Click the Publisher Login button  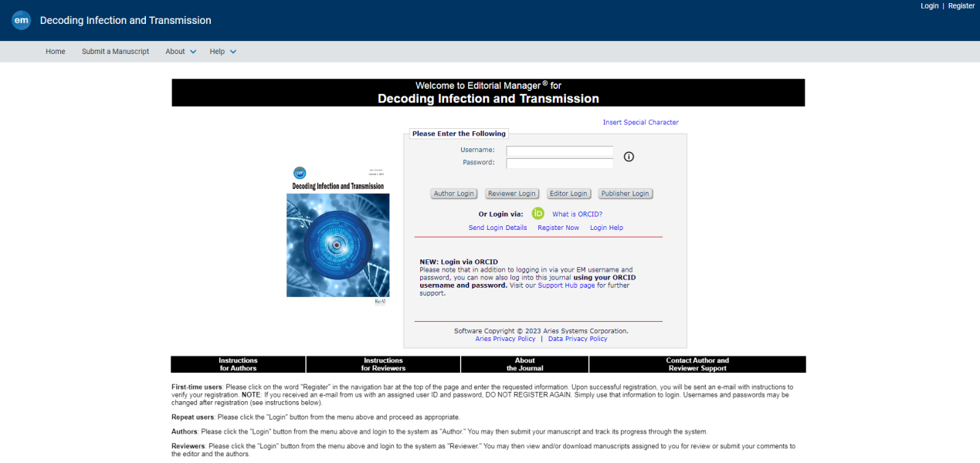coord(626,194)
